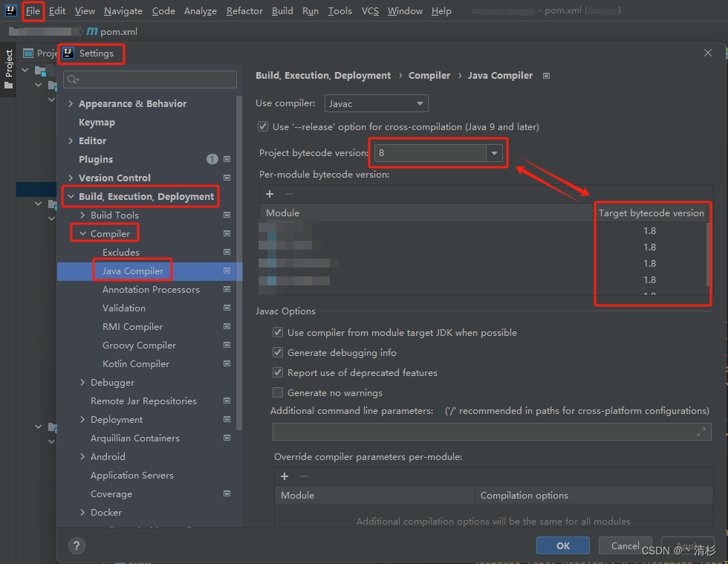Click the search magnifier icon in Settings
Screen dimensions: 728x564
click(73, 80)
